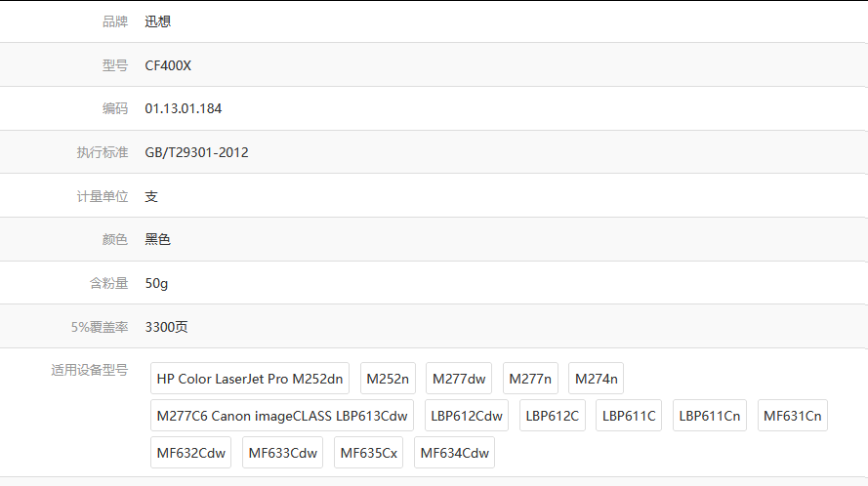Click the LBP611Cn model tag
Image resolution: width=868 pixels, height=486 pixels.
tap(710, 416)
